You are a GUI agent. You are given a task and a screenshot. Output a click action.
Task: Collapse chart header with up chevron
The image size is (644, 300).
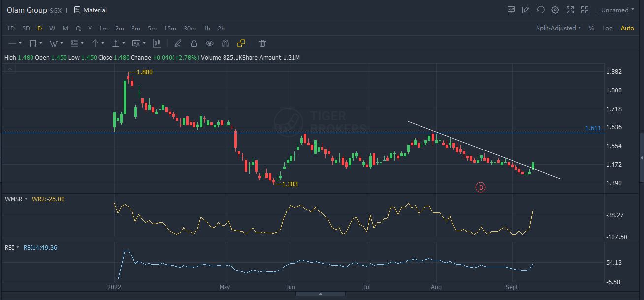[x=9, y=69]
